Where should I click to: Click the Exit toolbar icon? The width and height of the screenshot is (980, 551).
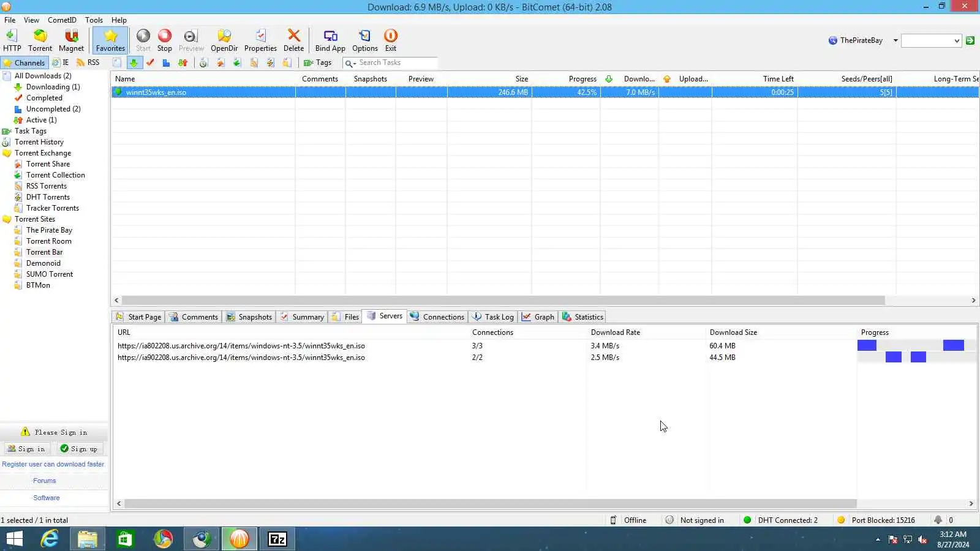click(x=391, y=40)
